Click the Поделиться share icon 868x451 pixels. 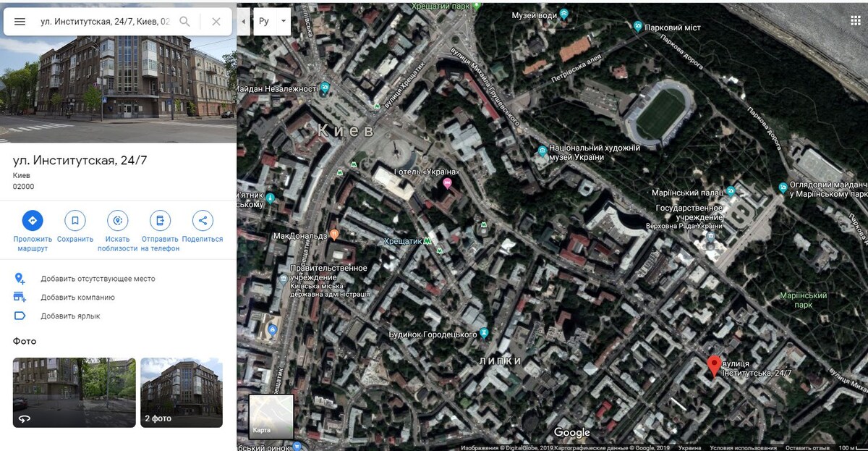tap(203, 221)
